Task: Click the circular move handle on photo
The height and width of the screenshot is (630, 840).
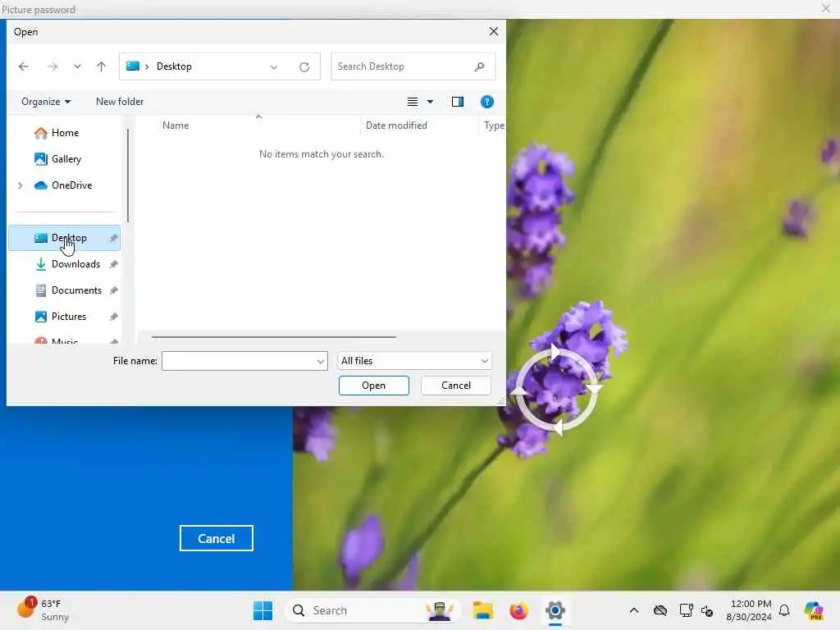Action: (x=557, y=391)
